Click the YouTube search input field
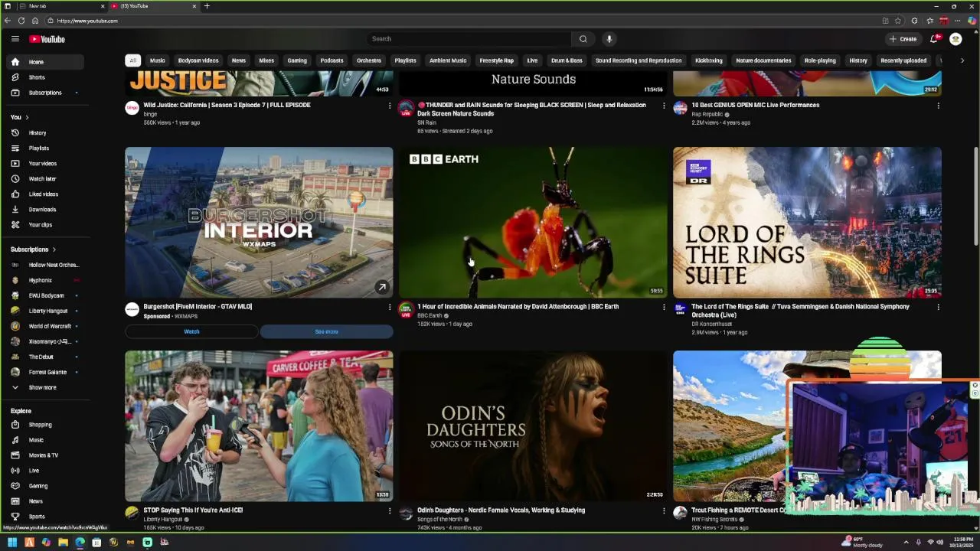The image size is (980, 551). pos(469,39)
